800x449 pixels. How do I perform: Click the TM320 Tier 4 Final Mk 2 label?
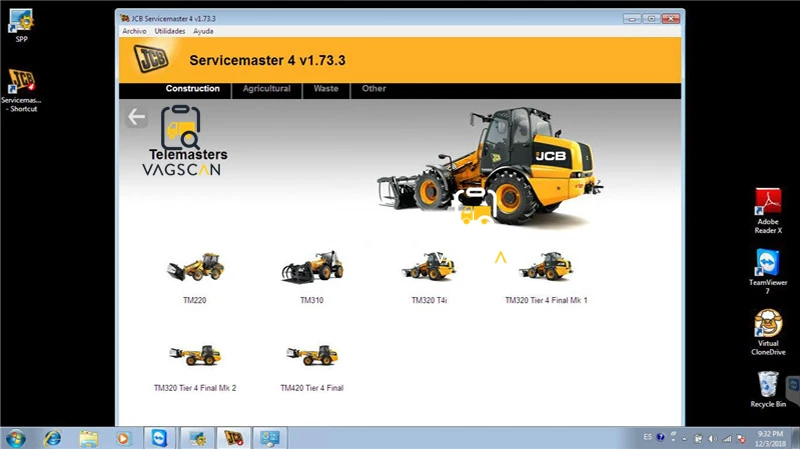[x=195, y=388]
